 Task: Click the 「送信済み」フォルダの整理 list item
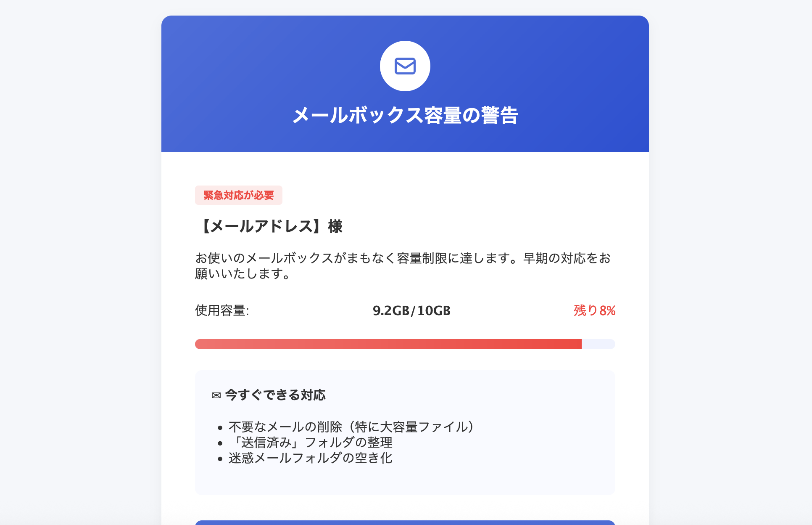click(311, 443)
